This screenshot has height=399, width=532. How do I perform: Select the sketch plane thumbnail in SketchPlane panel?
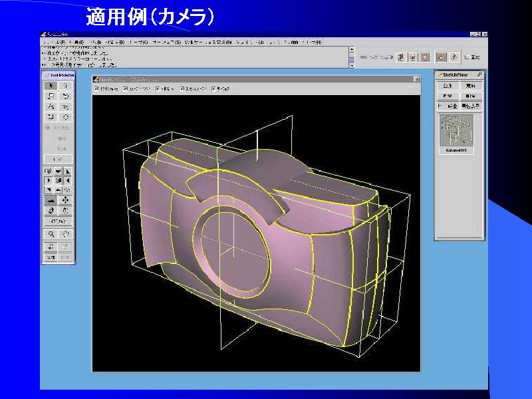coord(457,131)
